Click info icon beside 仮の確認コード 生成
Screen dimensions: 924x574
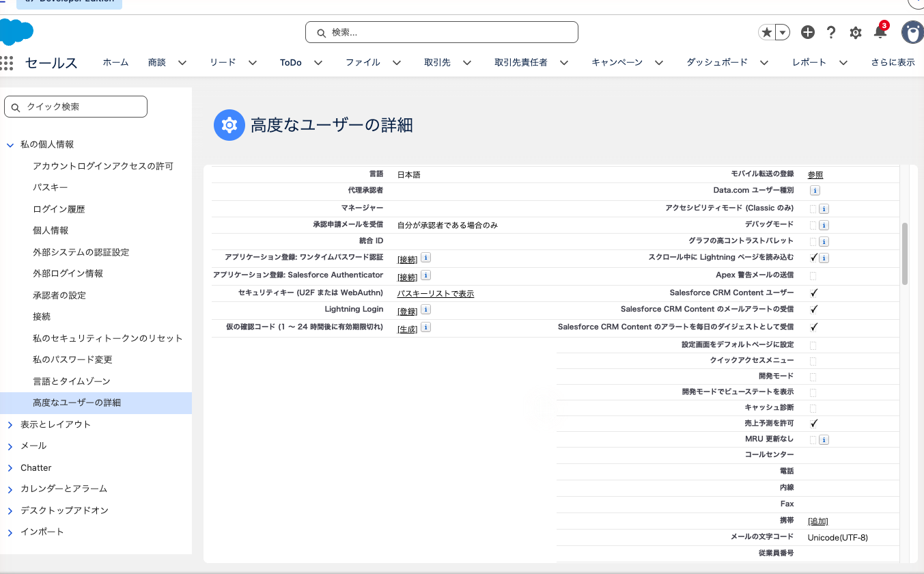425,327
